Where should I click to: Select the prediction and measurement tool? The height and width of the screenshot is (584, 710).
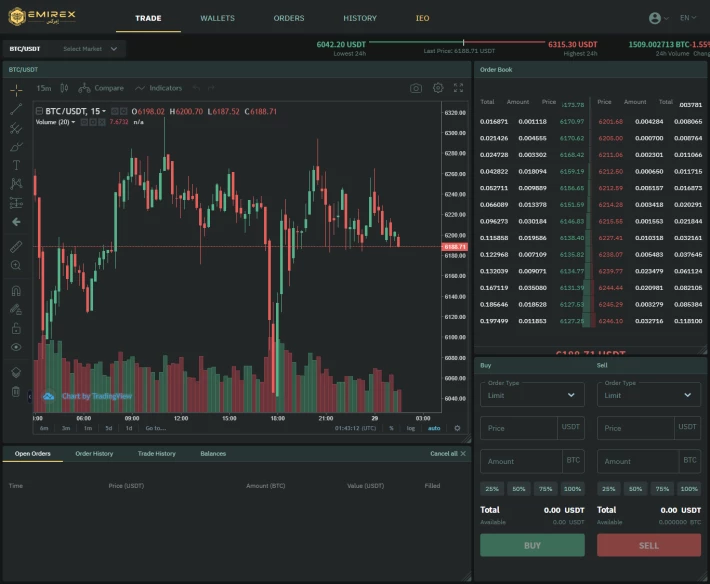16,203
